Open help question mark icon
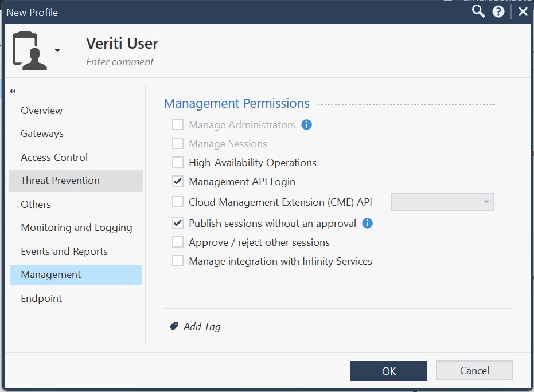The height and width of the screenshot is (392, 534). click(x=498, y=11)
